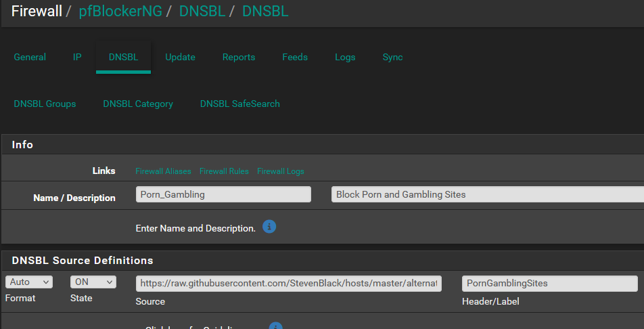Open the Reports tab
644x329 pixels.
point(239,57)
